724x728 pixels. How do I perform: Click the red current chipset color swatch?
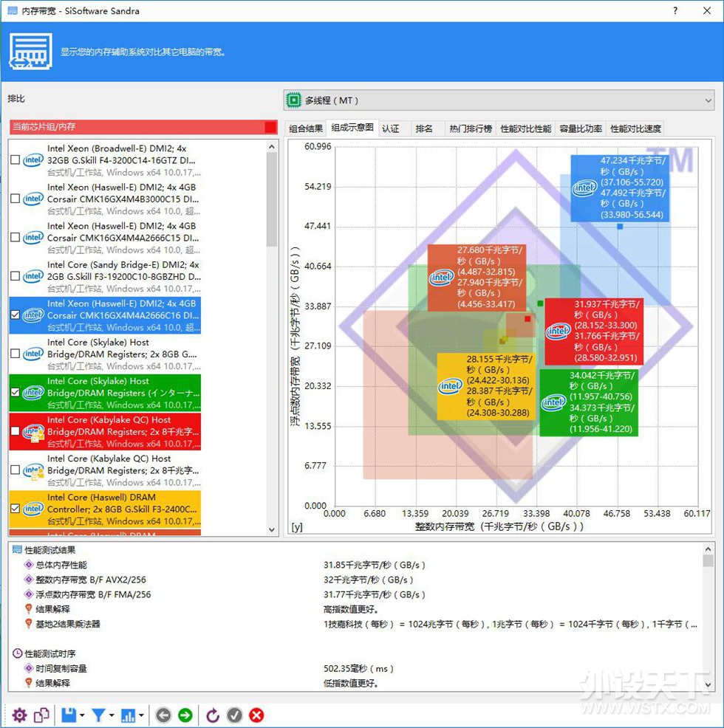tap(270, 127)
